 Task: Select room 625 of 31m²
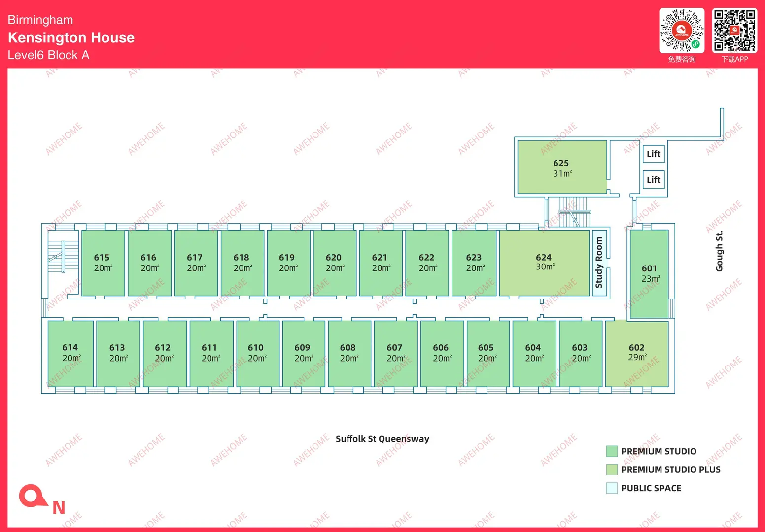click(x=562, y=167)
